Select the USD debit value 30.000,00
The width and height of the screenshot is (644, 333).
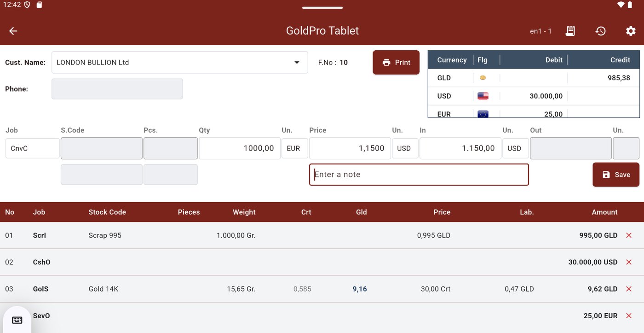546,96
